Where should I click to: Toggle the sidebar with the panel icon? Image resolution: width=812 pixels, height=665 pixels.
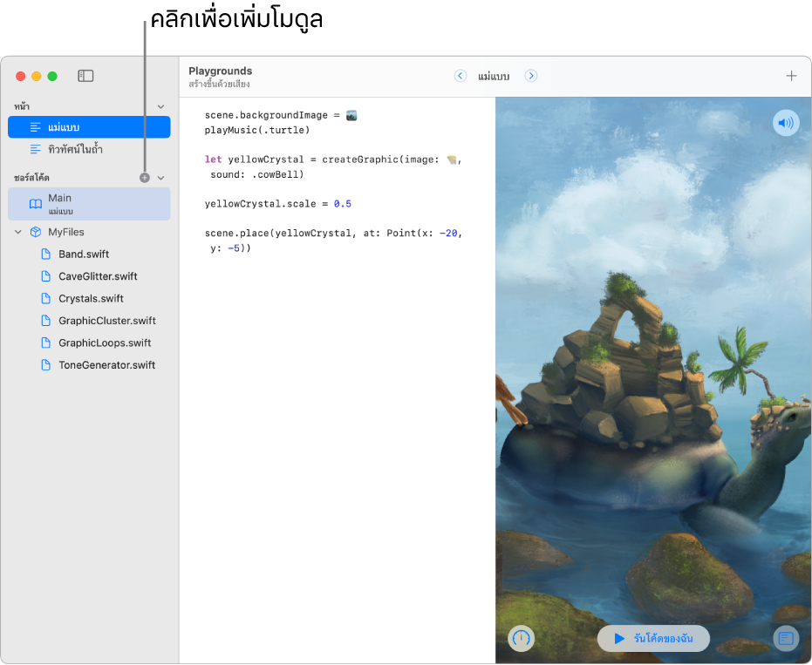[85, 76]
